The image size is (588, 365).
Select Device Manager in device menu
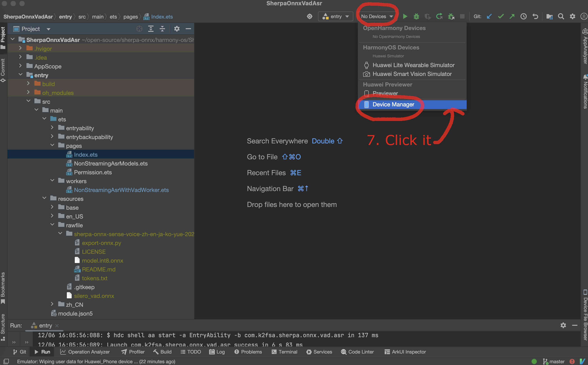412,105
